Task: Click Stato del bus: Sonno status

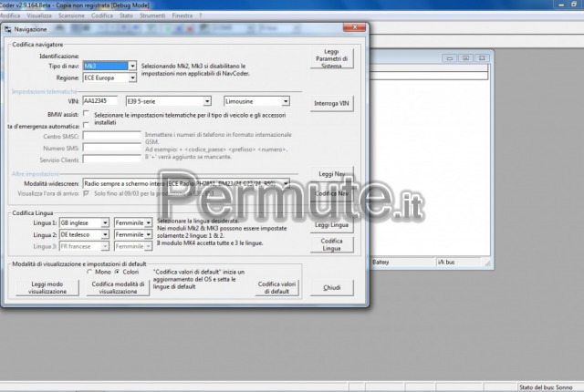Action: pos(546,387)
